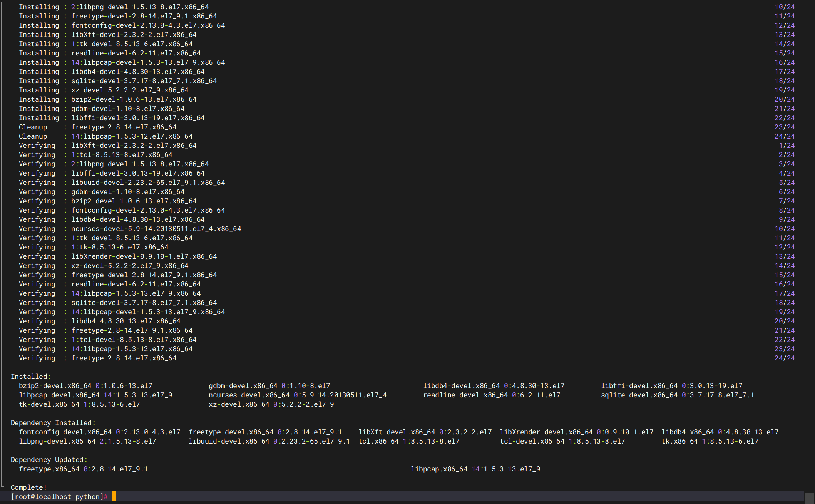Click bzip2-devel.x86_64 in the Installed list
This screenshot has height=504, width=815.
(55, 386)
